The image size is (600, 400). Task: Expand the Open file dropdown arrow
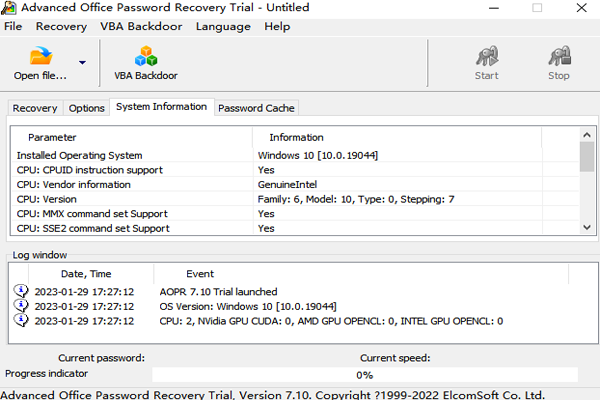point(82,62)
